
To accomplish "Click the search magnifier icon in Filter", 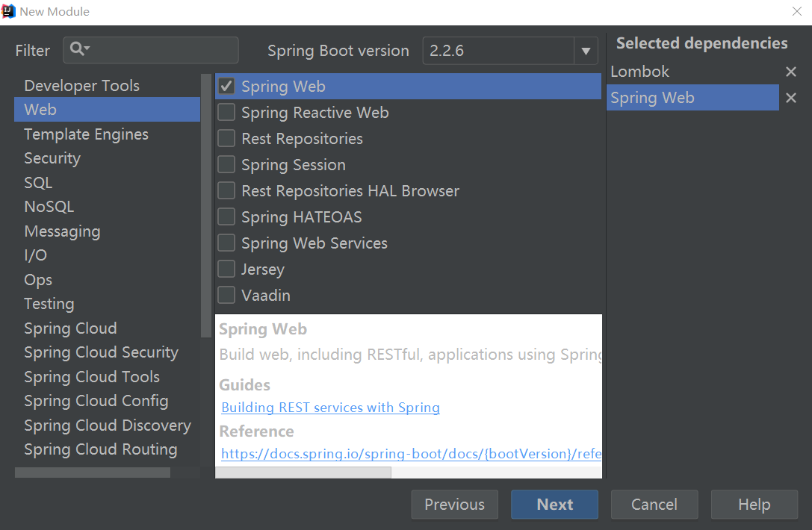I will coord(77,50).
